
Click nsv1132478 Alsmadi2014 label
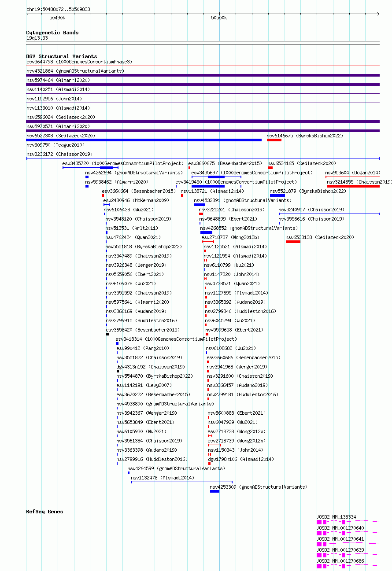[163, 478]
